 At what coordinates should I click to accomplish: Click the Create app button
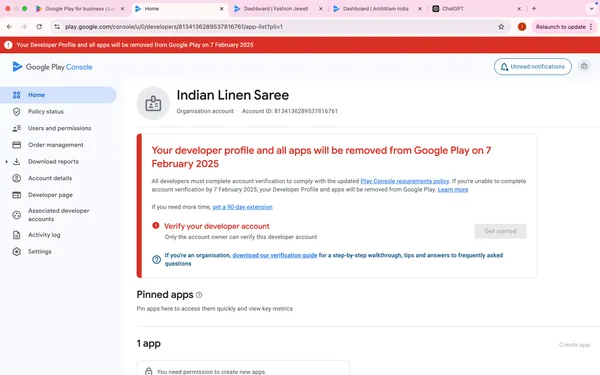(574, 345)
